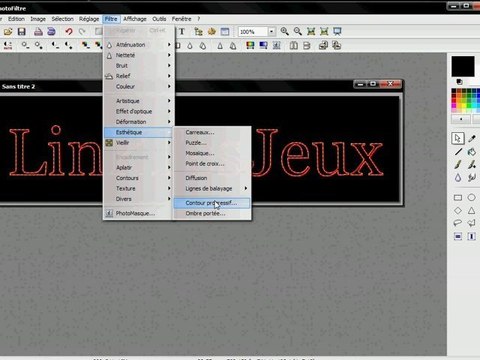This screenshot has width=480, height=360.
Task: Open the Outils menu
Action: (x=159, y=19)
